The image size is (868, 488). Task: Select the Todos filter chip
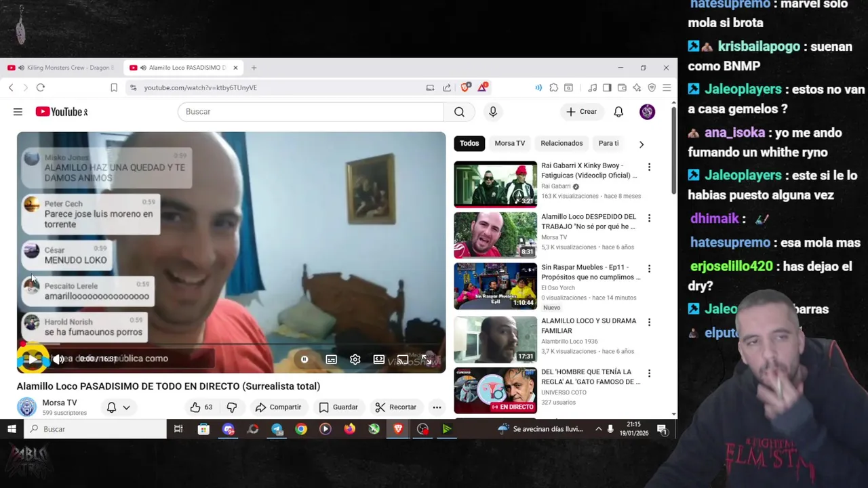(x=469, y=143)
